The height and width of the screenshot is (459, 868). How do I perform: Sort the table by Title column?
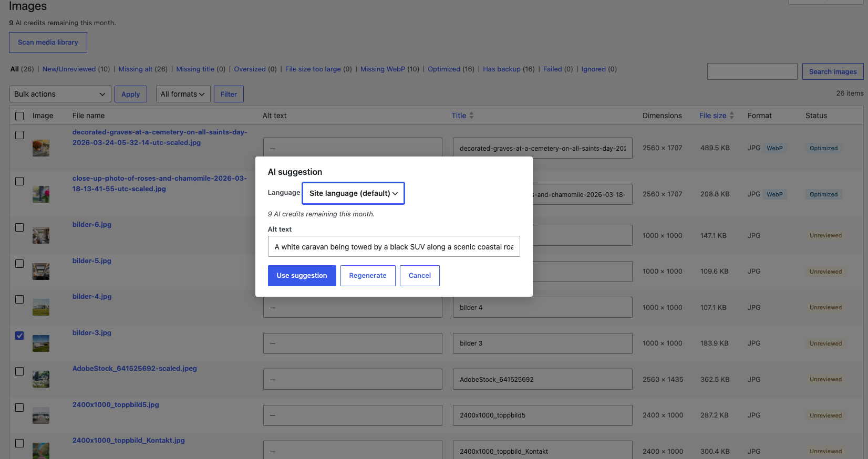tap(459, 116)
